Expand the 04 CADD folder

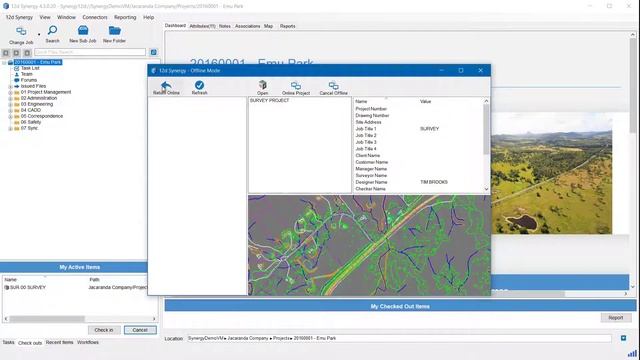pyautogui.click(x=11, y=111)
